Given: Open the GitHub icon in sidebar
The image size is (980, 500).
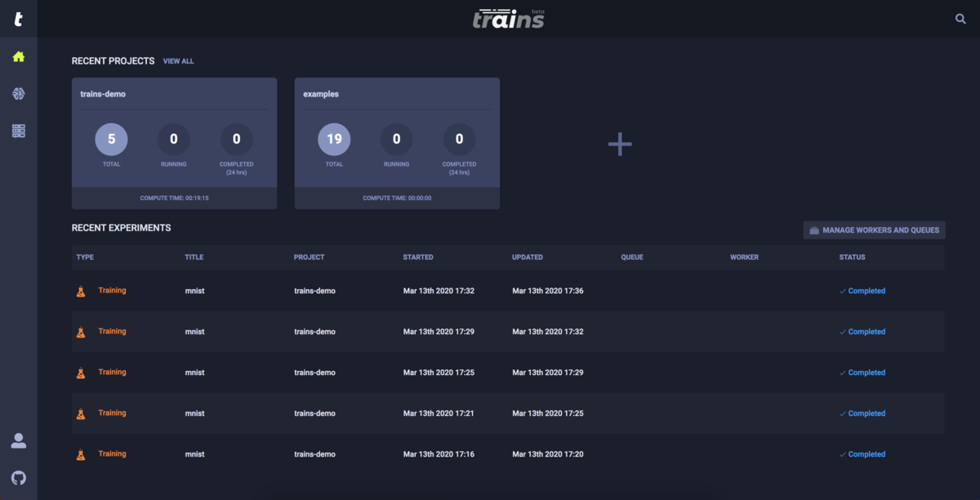Looking at the screenshot, I should pyautogui.click(x=19, y=477).
